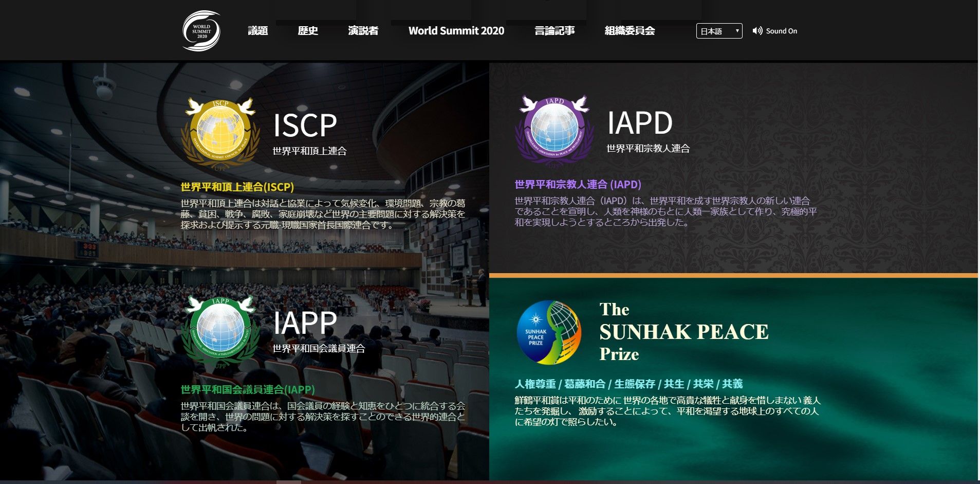
Task: Open the 言論記事 navigation item
Action: click(x=554, y=31)
